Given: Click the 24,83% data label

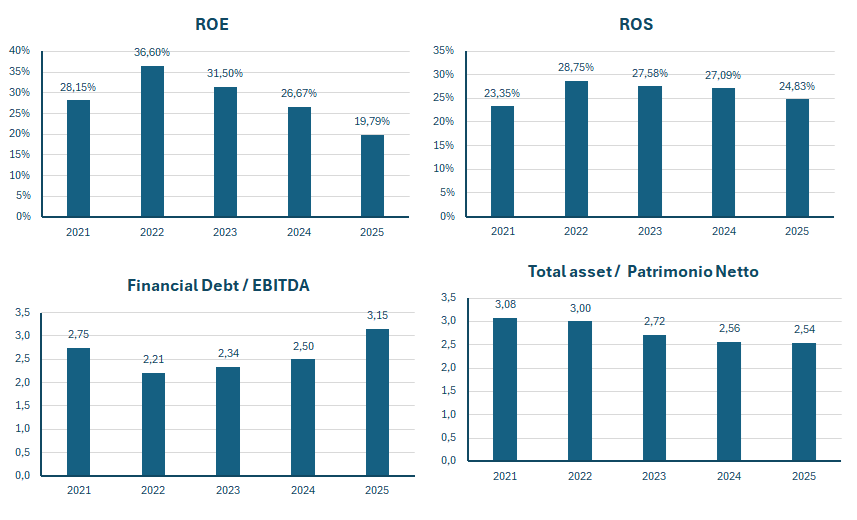Looking at the screenshot, I should [x=797, y=86].
